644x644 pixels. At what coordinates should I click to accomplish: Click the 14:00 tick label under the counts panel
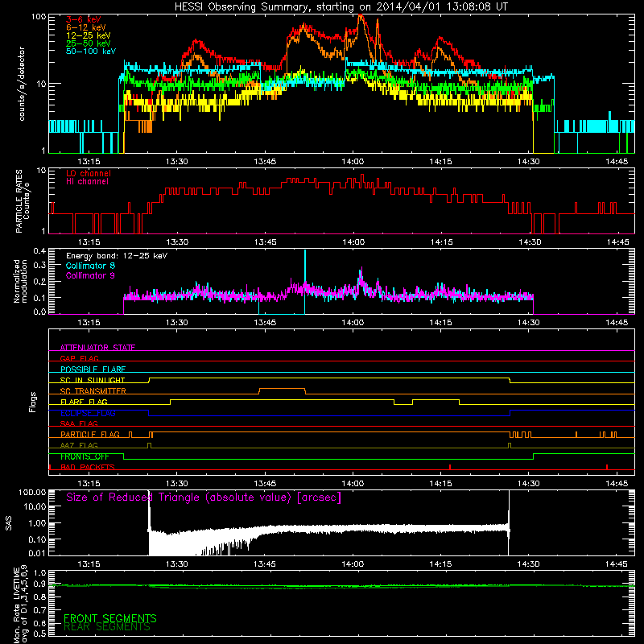[353, 162]
